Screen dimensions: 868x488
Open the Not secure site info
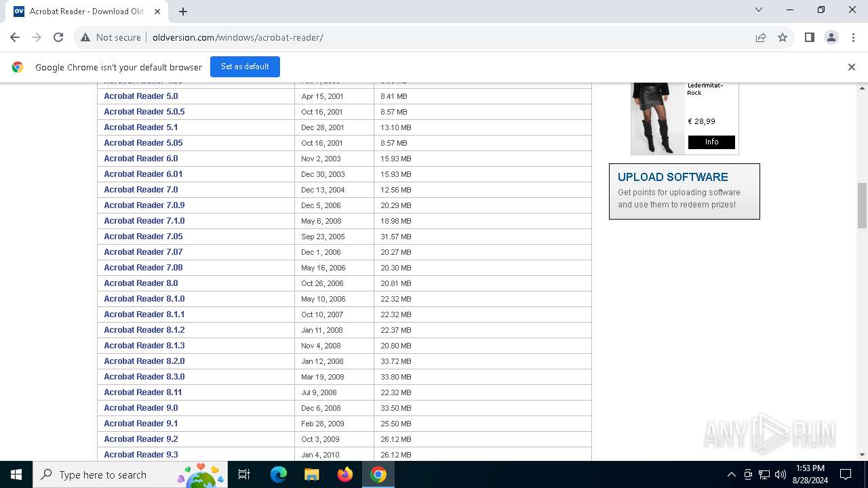(111, 37)
